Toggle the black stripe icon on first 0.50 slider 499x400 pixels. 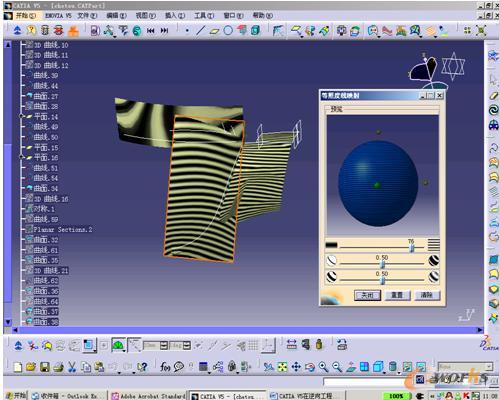coord(434,261)
